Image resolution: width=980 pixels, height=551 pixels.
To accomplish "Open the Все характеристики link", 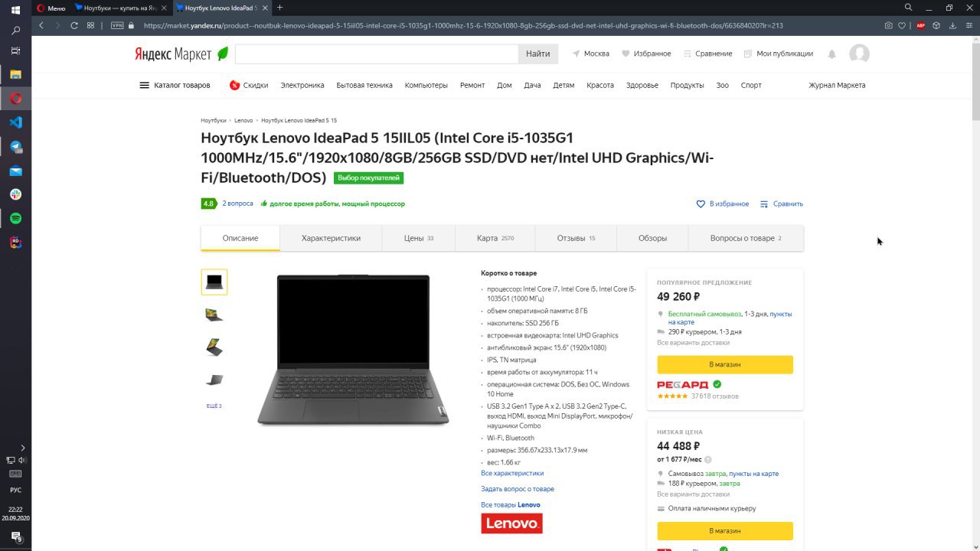I will coord(512,474).
